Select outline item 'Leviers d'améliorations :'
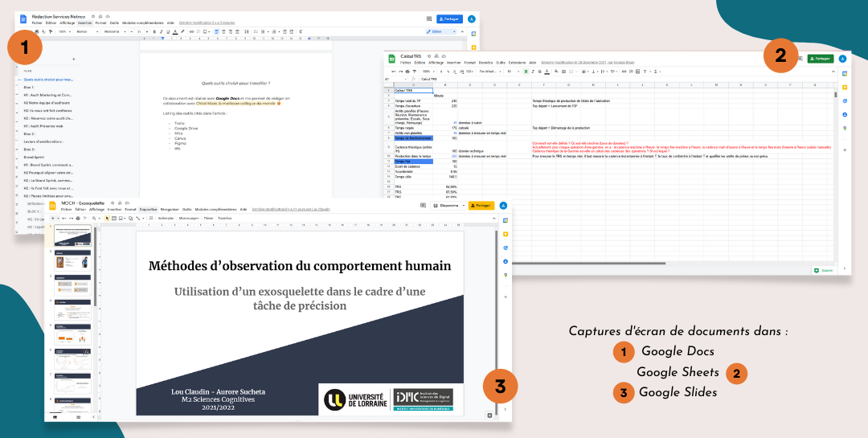 43,141
